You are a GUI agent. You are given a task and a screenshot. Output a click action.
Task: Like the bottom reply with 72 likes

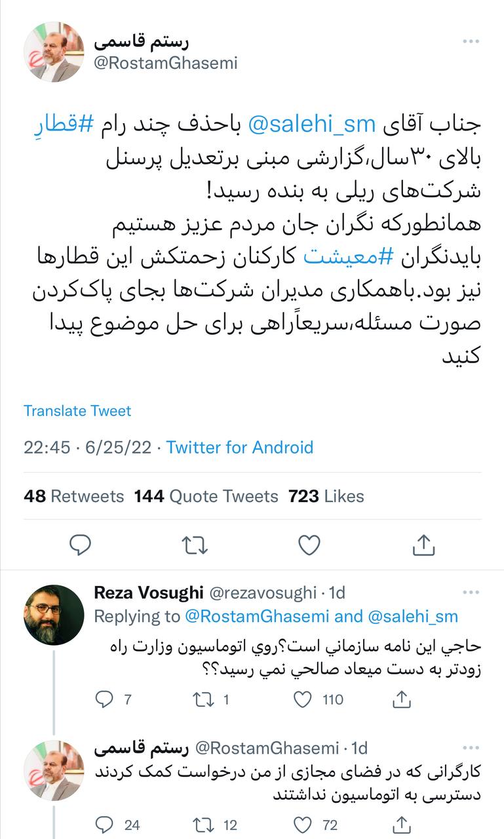click(303, 825)
